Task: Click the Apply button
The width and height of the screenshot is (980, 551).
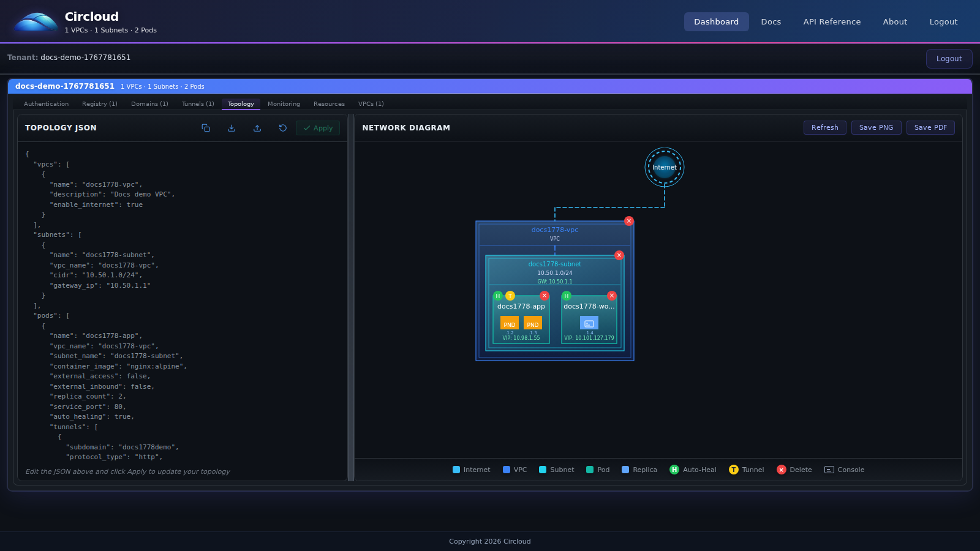Action: point(317,128)
